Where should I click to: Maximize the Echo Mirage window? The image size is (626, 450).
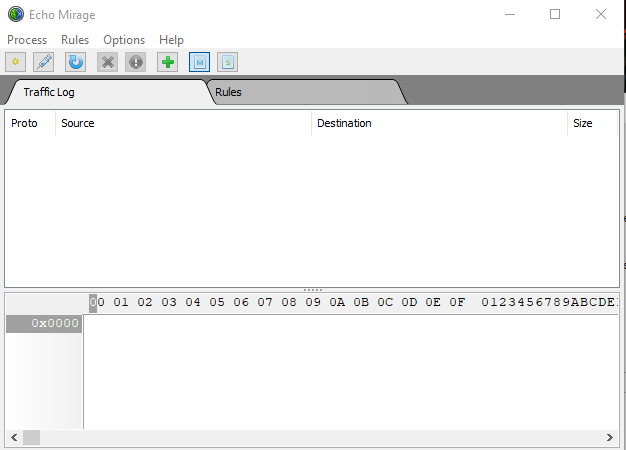tap(555, 14)
